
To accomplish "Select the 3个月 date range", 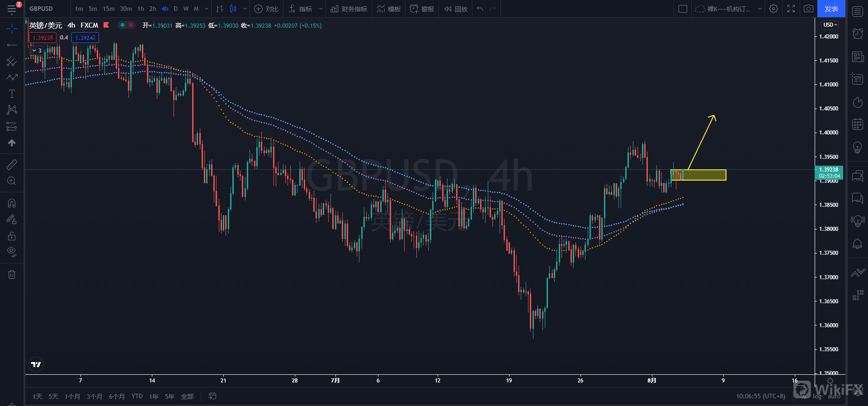I will click(x=94, y=396).
